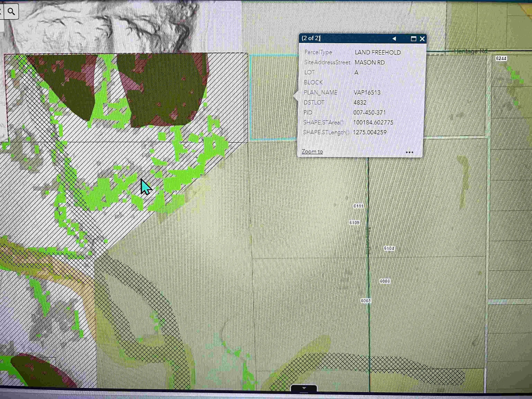Screen dimensions: 532x399
Task: Click address label 6086
Action: click(x=385, y=281)
